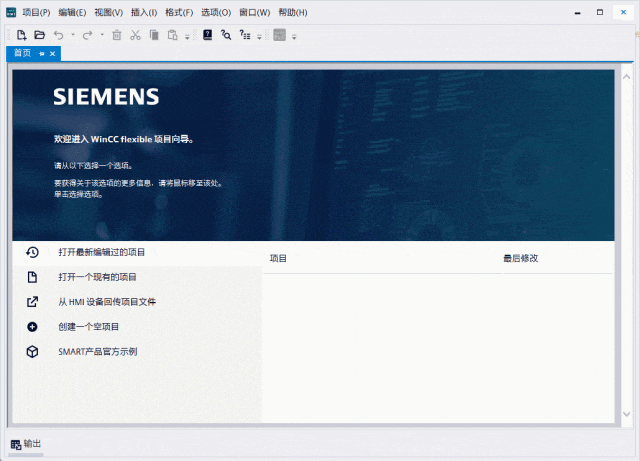Click the cube SMART examples icon

pyautogui.click(x=32, y=352)
